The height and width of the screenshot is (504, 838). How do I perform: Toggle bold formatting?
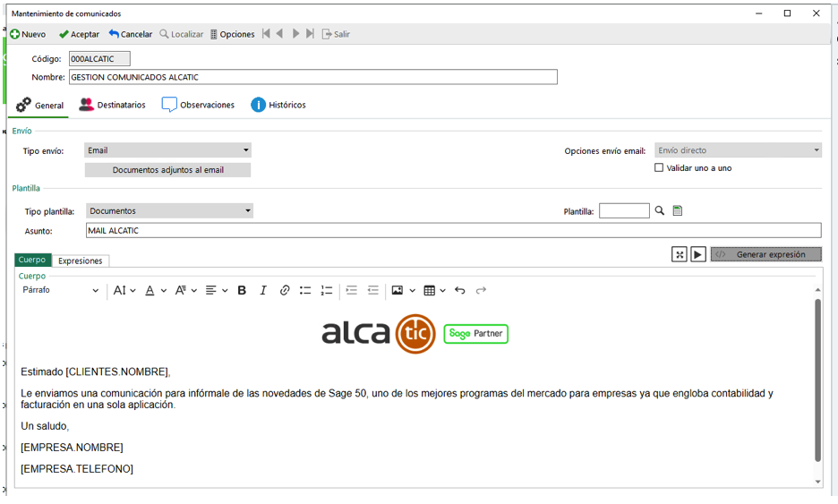click(242, 290)
